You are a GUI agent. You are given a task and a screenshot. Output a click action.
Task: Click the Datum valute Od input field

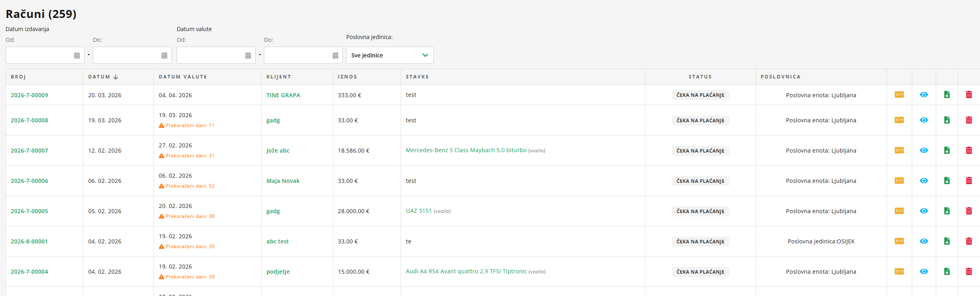click(210, 55)
